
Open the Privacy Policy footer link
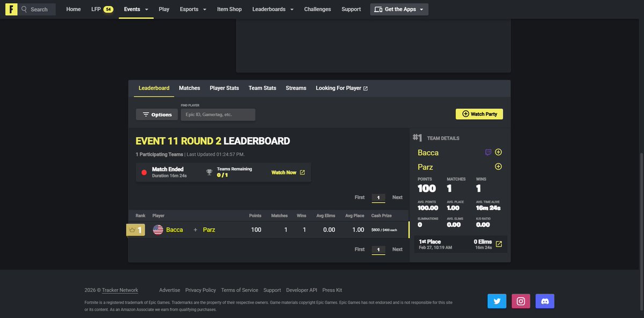201,290
